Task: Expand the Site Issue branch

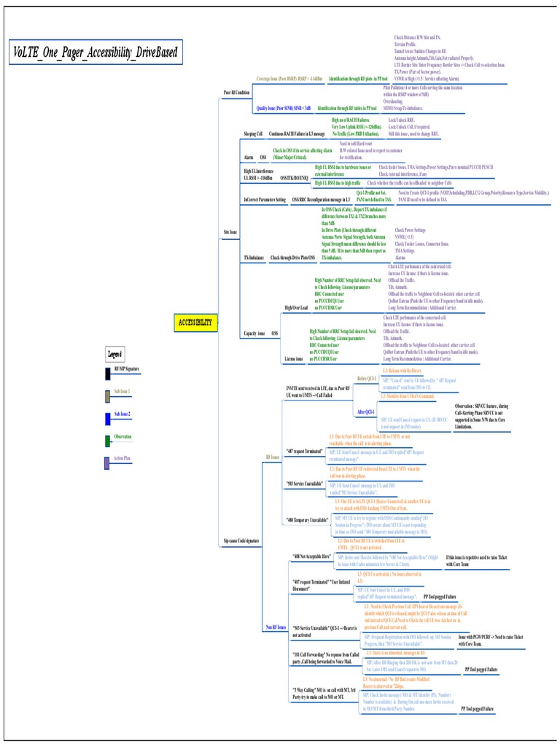Action: (230, 233)
